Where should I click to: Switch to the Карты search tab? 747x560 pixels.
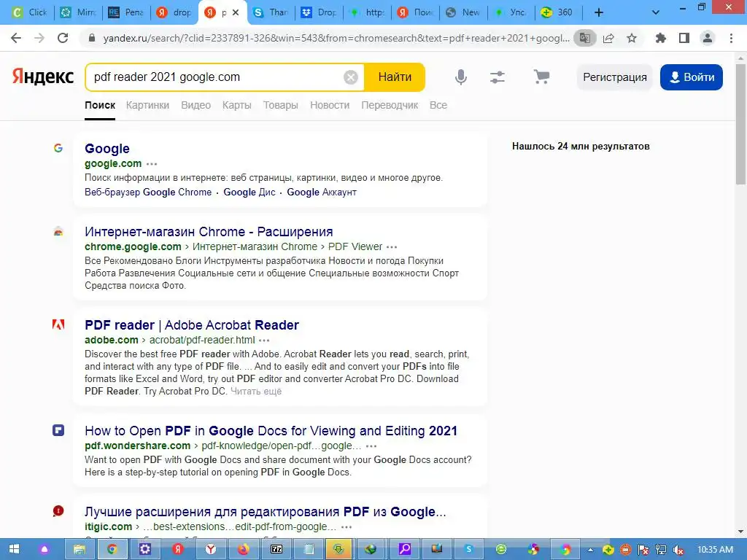pos(237,105)
